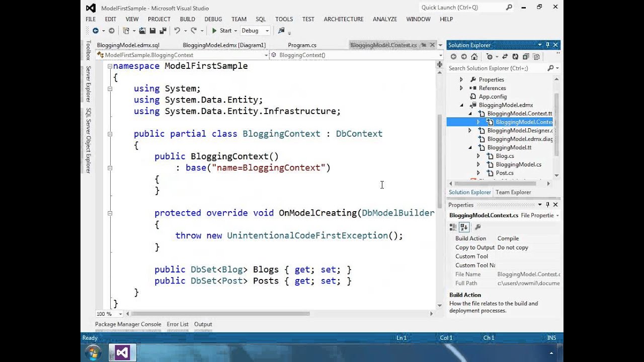Click the Collapse All icon in Solution Explorer
The width and height of the screenshot is (644, 362).
(526, 57)
